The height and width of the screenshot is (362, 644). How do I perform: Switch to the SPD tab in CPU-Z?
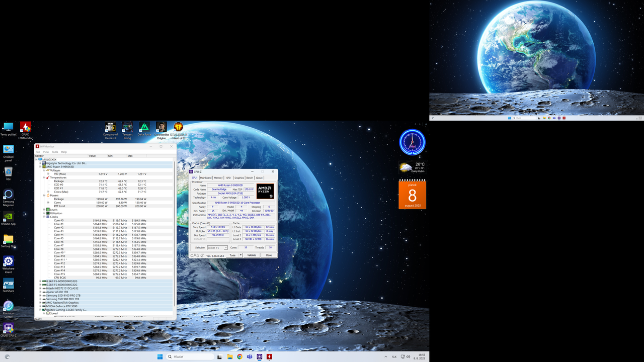coord(228,177)
